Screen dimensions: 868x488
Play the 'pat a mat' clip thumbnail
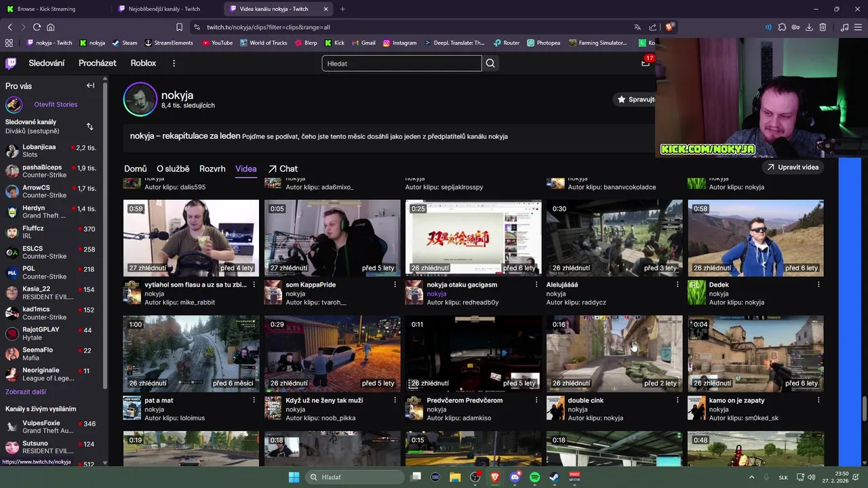(x=191, y=353)
